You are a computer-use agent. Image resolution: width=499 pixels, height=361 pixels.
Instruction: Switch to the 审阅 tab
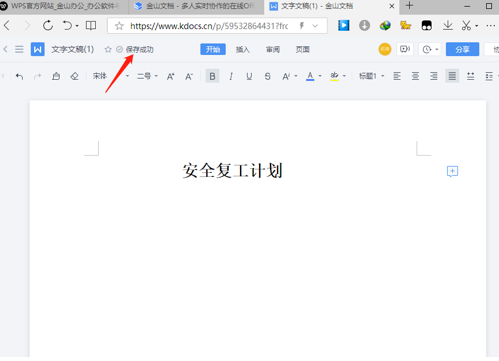(273, 50)
